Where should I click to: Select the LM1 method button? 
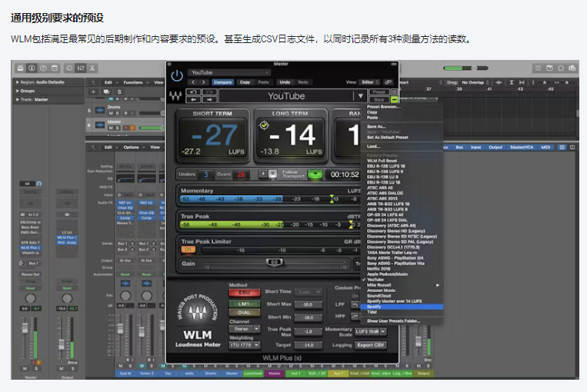[x=244, y=304]
